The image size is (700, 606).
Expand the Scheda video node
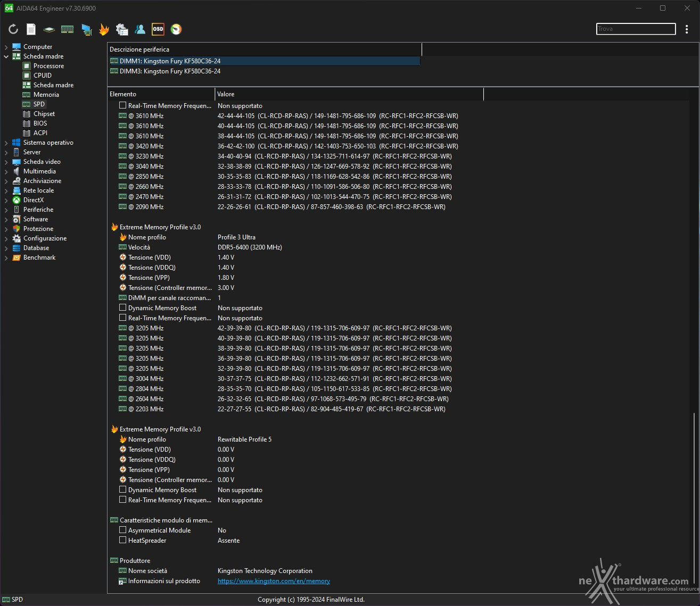6,162
